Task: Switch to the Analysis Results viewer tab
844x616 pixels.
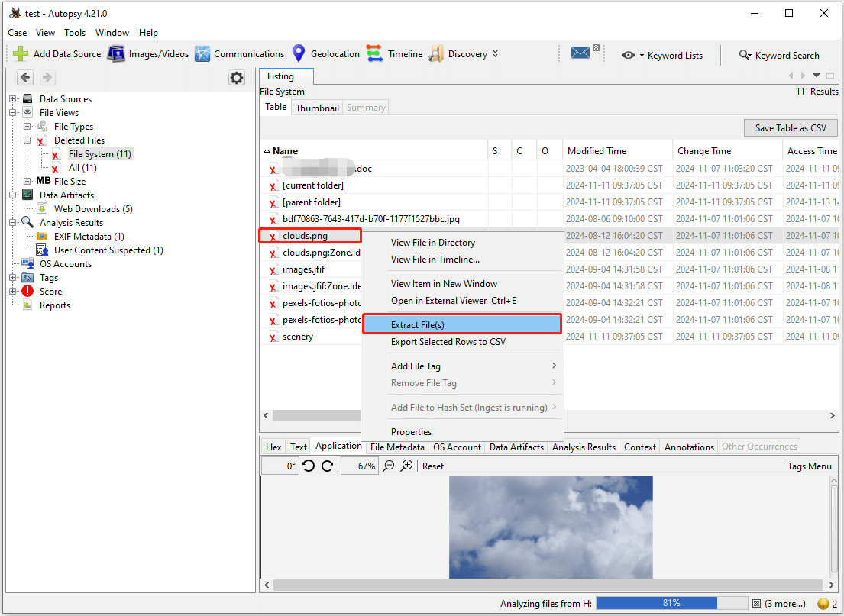Action: (x=584, y=447)
